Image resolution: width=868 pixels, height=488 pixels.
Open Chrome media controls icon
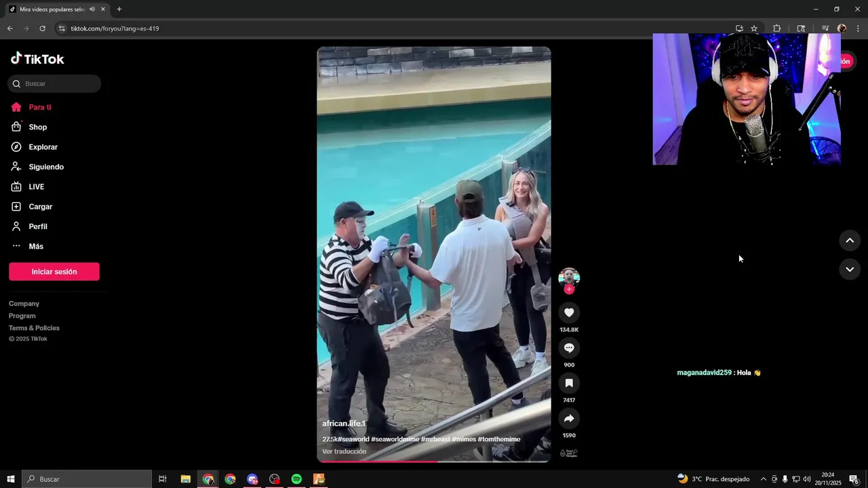pyautogui.click(x=825, y=28)
